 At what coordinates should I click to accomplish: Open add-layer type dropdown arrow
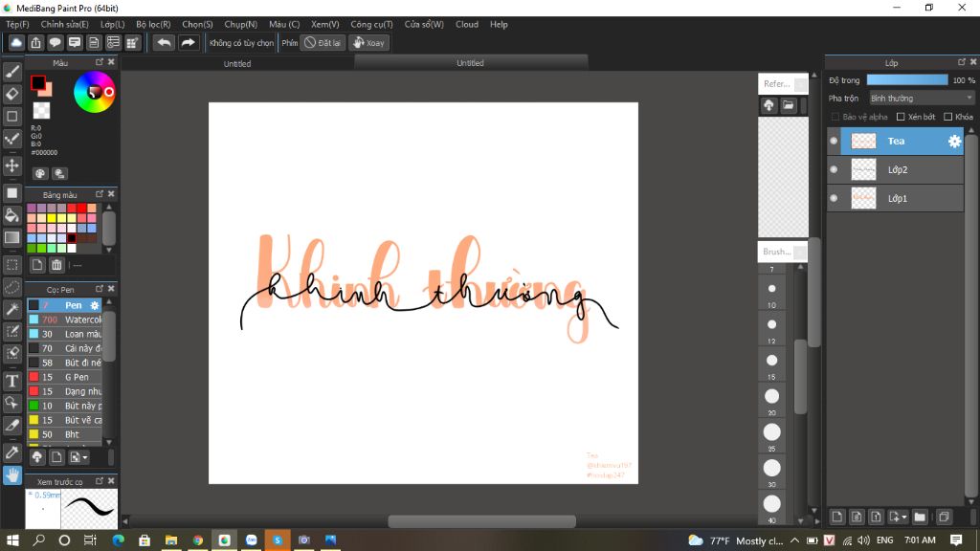899,517
